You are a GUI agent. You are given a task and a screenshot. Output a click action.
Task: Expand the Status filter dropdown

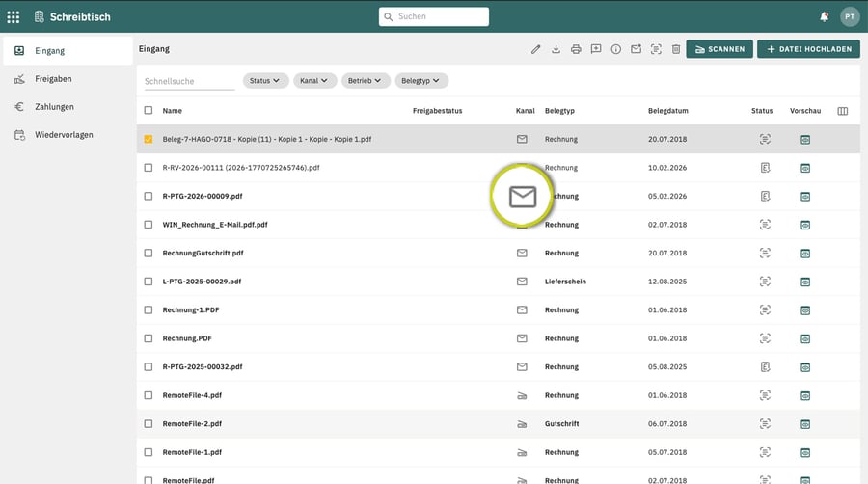265,81
